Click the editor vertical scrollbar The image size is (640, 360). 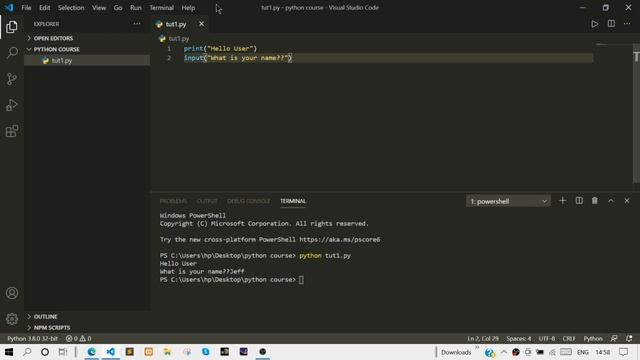click(x=636, y=113)
